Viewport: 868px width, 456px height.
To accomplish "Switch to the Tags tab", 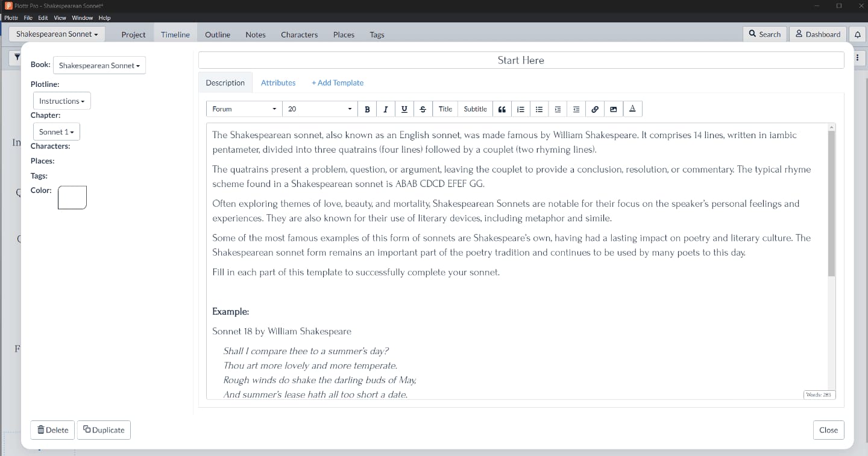I will [x=377, y=34].
